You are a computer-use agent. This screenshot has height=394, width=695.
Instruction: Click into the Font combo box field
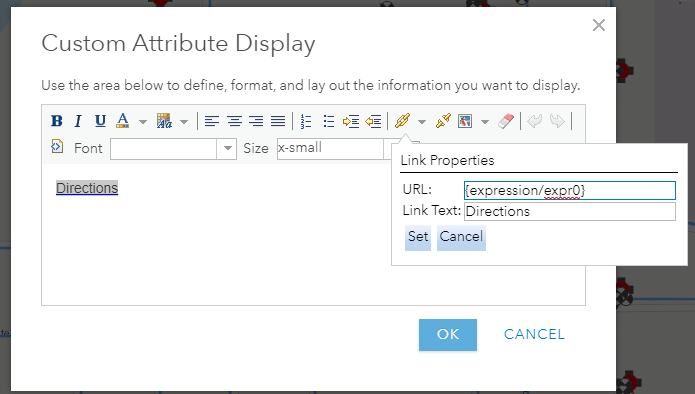click(163, 148)
